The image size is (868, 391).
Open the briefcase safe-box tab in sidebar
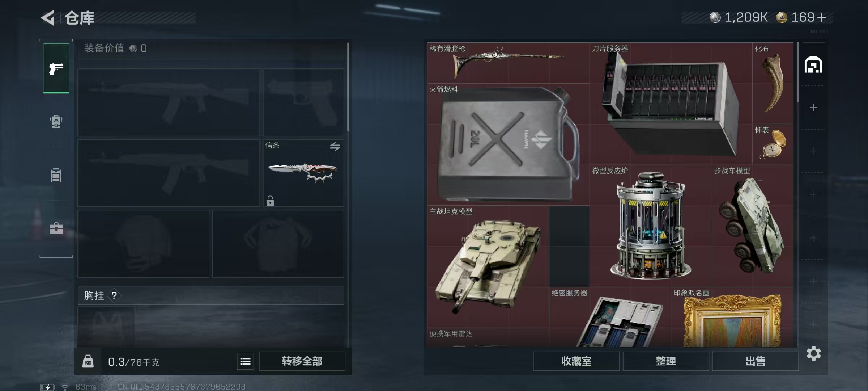click(x=56, y=228)
